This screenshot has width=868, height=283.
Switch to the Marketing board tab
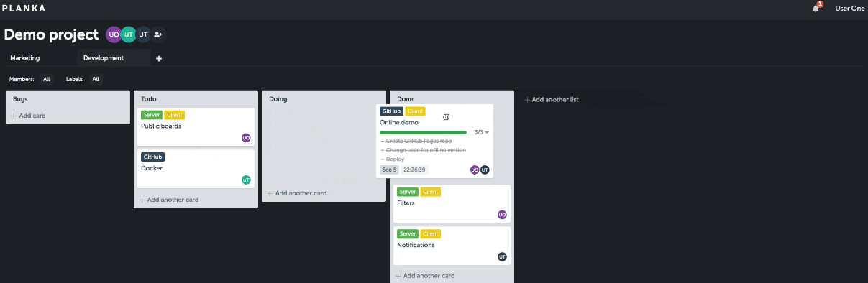pos(25,58)
